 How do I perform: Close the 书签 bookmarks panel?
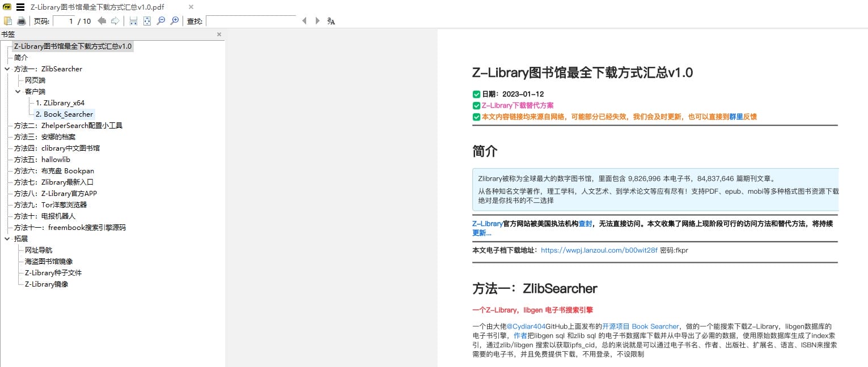pos(219,35)
